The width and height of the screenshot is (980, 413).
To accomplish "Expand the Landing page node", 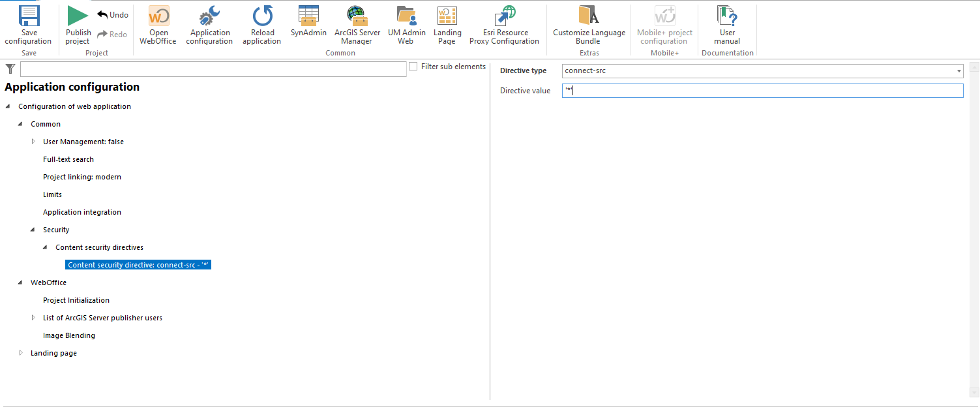I will 21,353.
